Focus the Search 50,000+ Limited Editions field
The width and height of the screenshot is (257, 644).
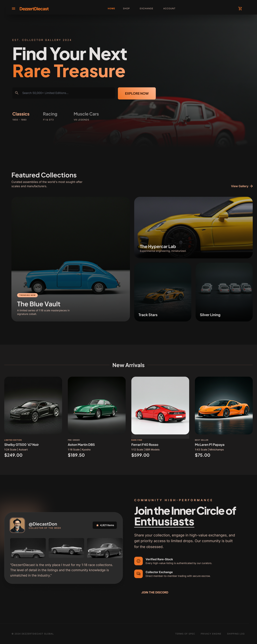63,93
